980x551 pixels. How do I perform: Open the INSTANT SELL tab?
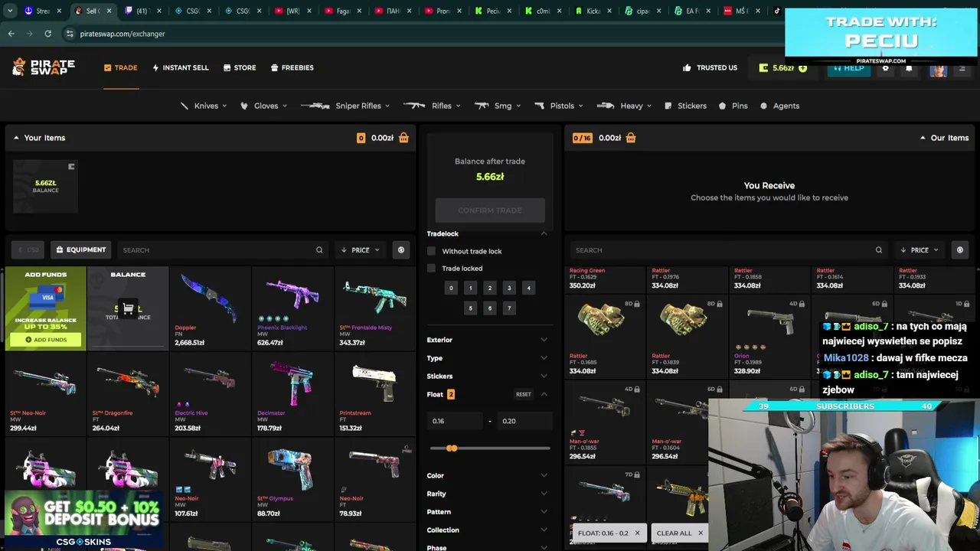coord(181,67)
